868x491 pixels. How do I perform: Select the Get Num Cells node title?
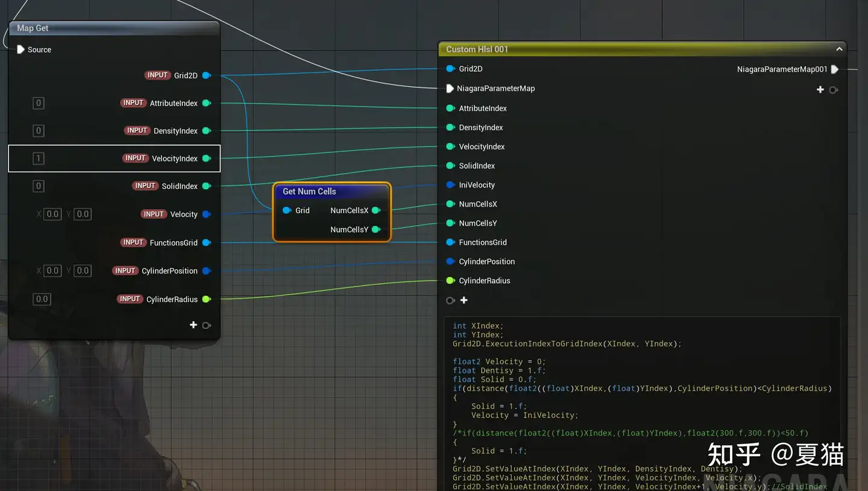309,192
